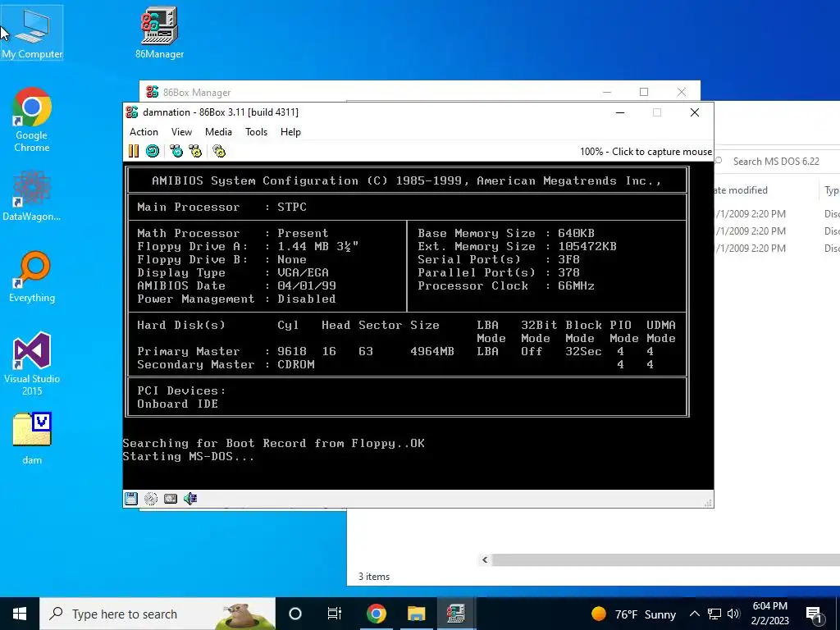Send Ctrl+Alt+Del via teal keys icon
840x630 pixels.
point(176,151)
